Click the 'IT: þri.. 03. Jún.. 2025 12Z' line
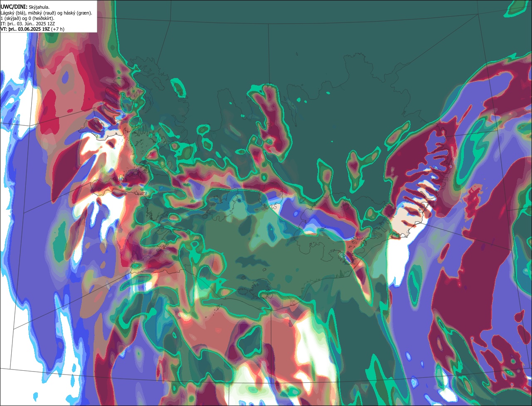Screen dimensions: 532x406 tap(27, 24)
